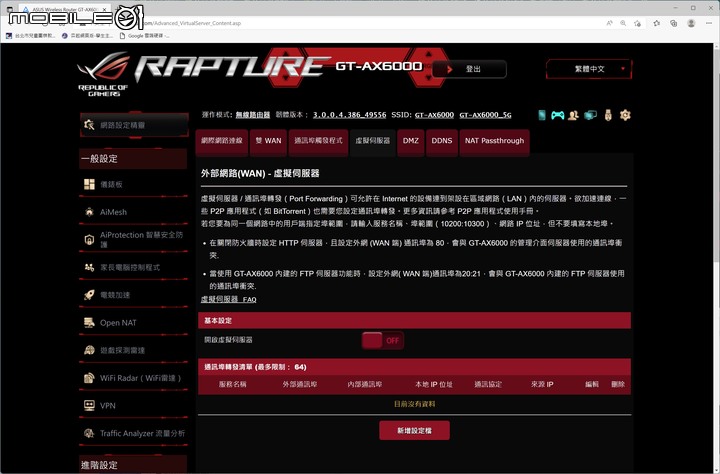The height and width of the screenshot is (474, 720).
Task: Add this page to favorites
Action: [637, 23]
